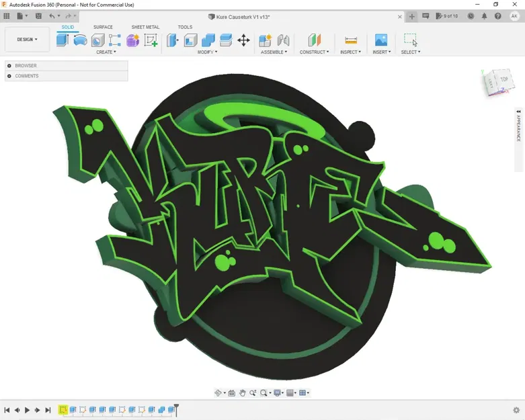Select the Revolve tool
The width and height of the screenshot is (525, 420).
point(81,40)
